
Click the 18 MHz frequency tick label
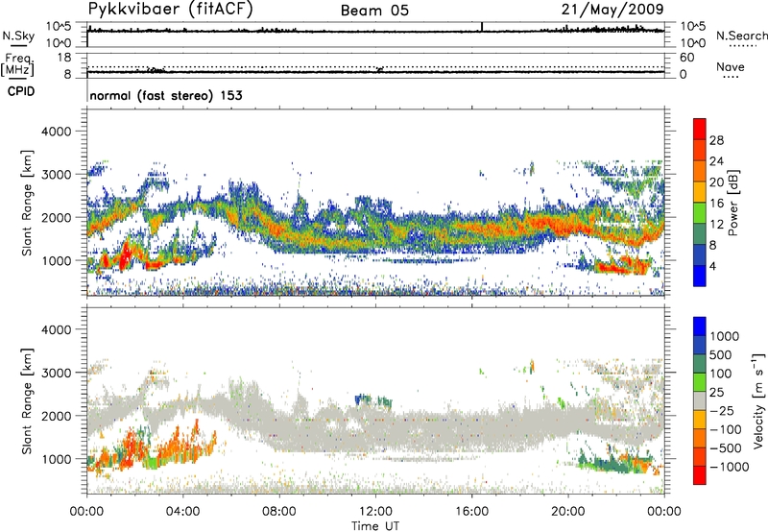(x=64, y=58)
